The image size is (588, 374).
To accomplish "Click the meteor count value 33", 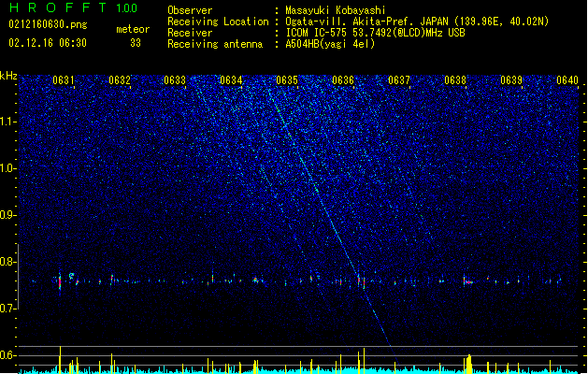I will 136,43.
